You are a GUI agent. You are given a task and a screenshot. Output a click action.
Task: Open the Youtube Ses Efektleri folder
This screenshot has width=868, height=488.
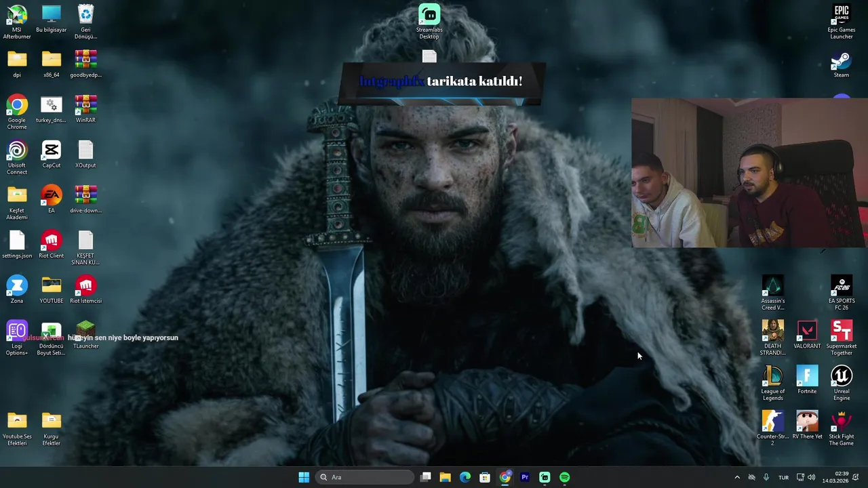point(17,429)
